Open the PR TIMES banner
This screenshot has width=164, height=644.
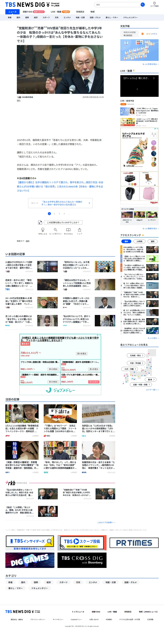(134, 543)
